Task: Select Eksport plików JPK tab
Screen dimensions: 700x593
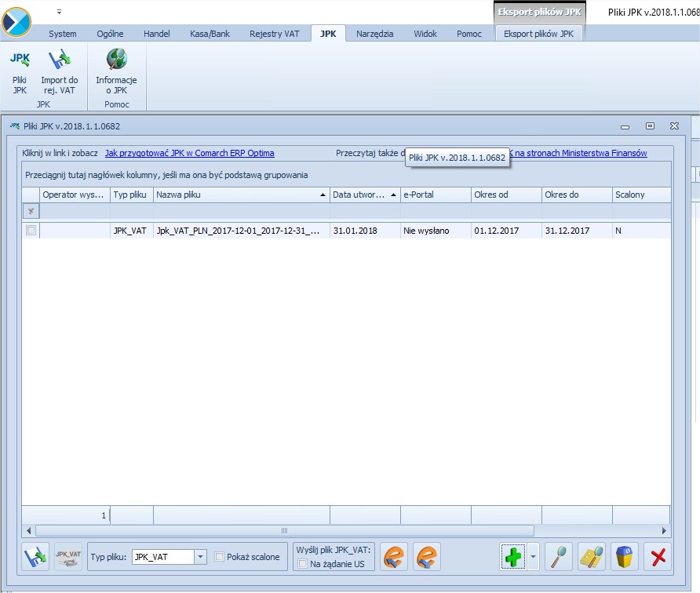Action: pyautogui.click(x=538, y=34)
